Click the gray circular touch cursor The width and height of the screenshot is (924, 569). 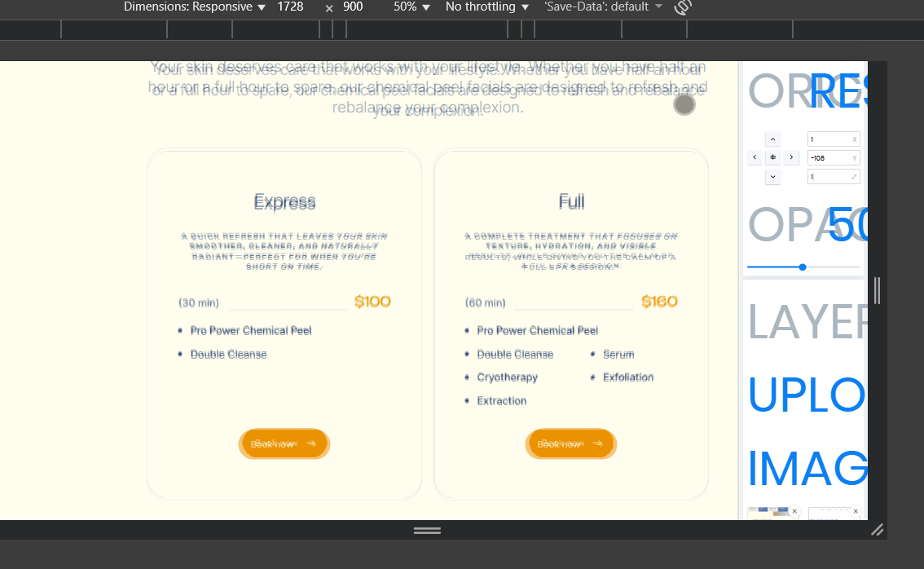click(684, 105)
